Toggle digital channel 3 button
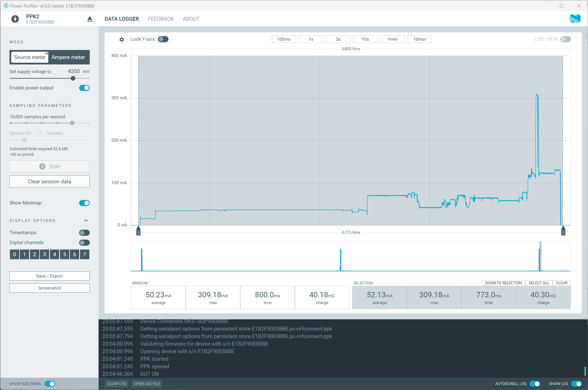The height and width of the screenshot is (390, 588). (45, 254)
